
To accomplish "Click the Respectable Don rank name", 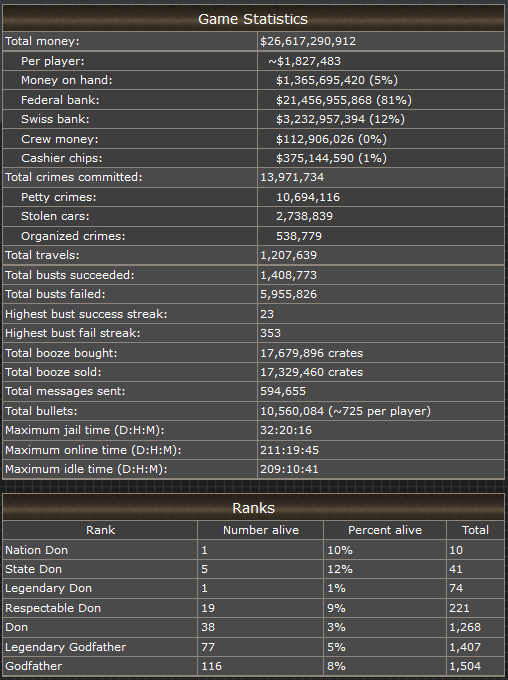I will (53, 608).
